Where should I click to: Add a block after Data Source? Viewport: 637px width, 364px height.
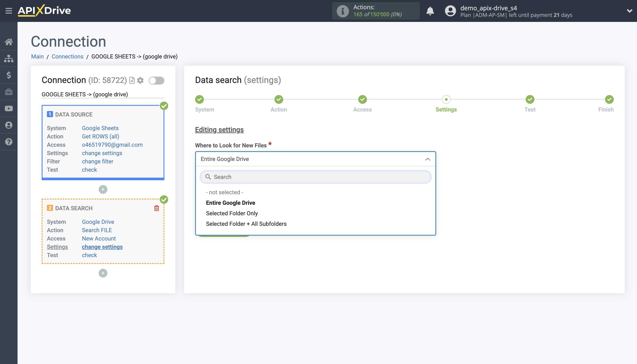coord(103,189)
